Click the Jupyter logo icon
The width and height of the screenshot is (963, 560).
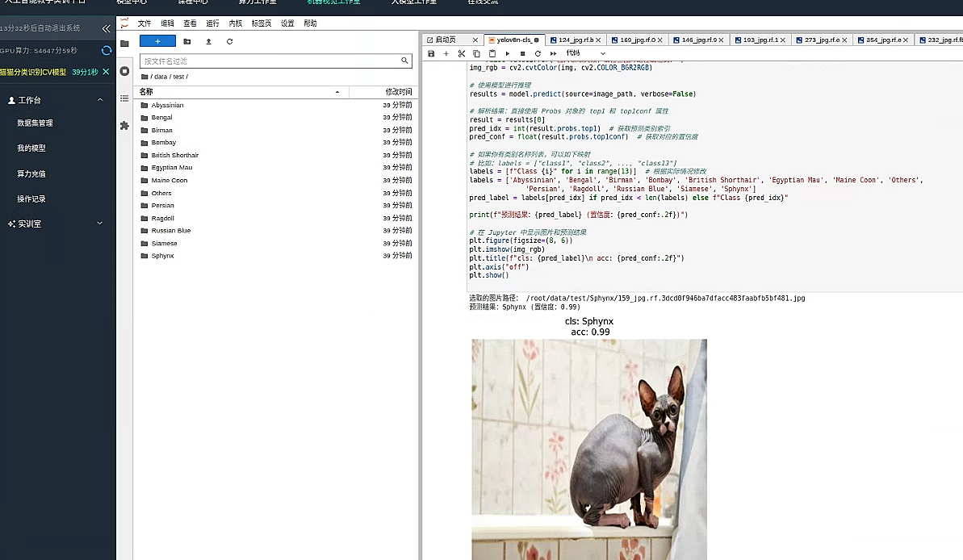click(x=124, y=23)
